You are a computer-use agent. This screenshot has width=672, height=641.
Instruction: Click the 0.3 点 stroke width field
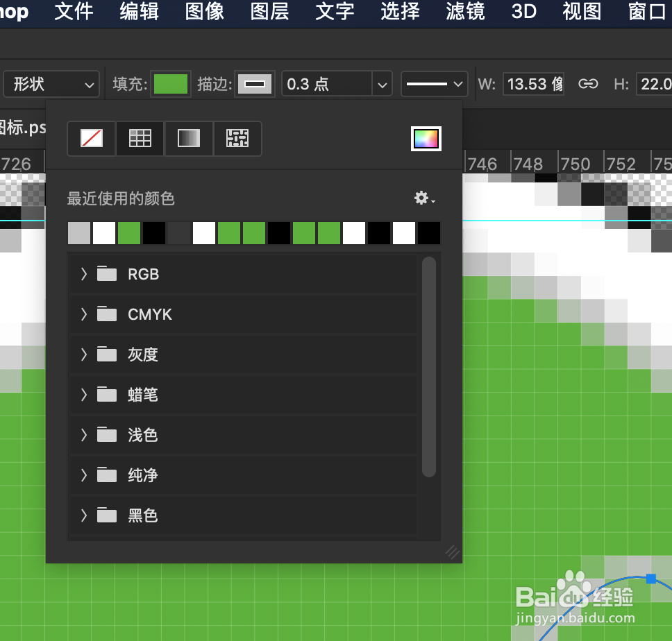click(x=326, y=84)
